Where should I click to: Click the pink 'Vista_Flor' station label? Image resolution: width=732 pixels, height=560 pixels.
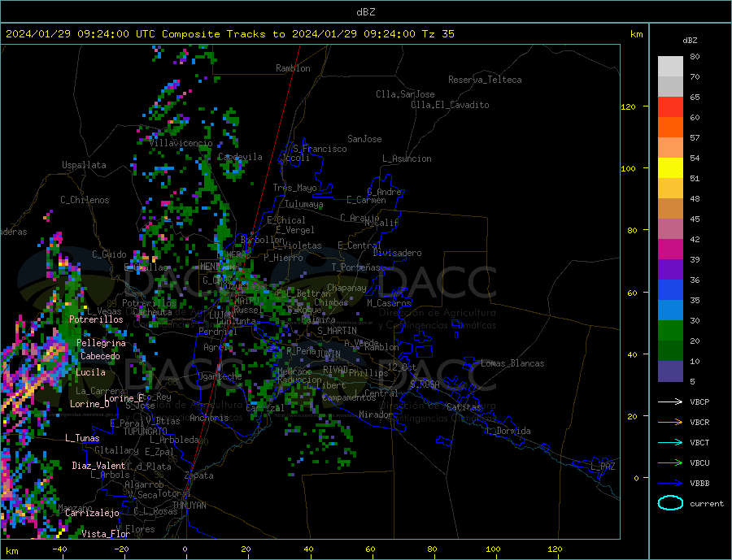point(106,534)
